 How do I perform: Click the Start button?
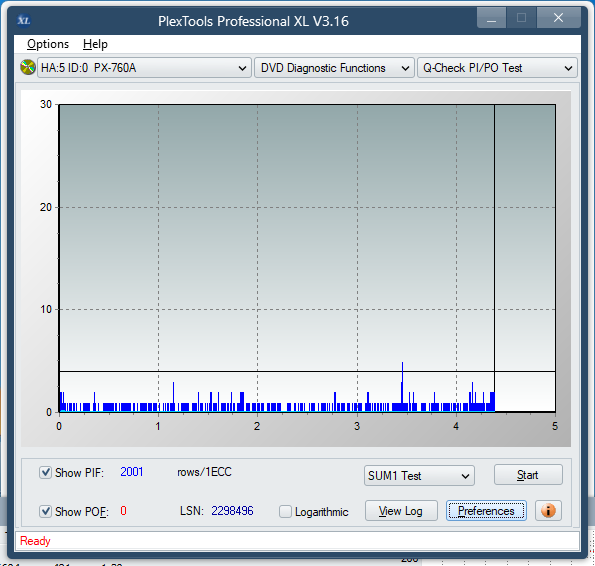(528, 475)
